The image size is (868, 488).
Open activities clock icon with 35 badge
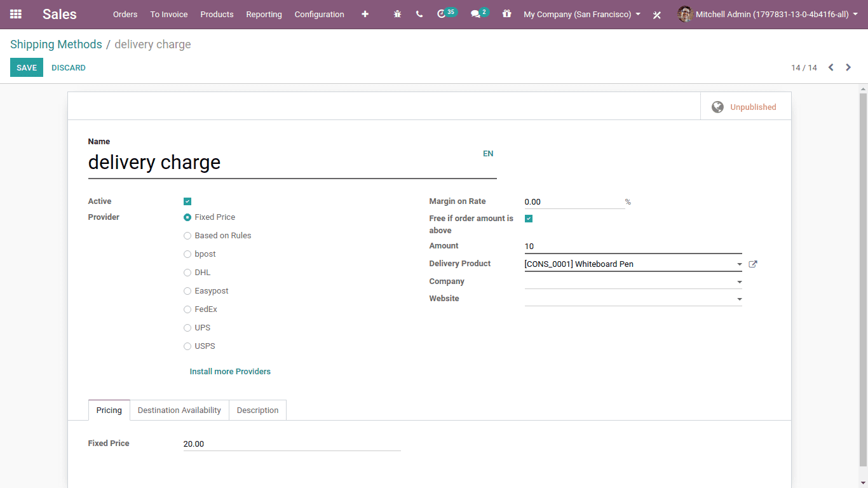point(447,13)
